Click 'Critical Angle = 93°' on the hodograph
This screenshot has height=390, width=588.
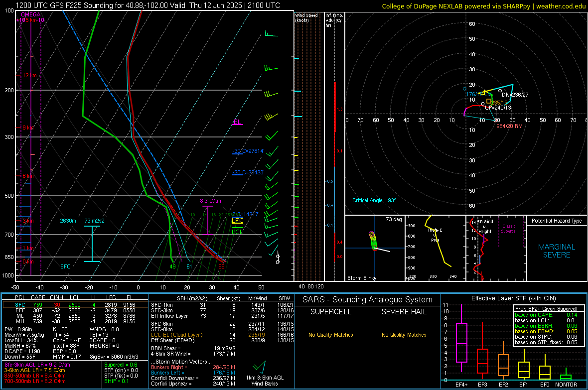(374, 200)
